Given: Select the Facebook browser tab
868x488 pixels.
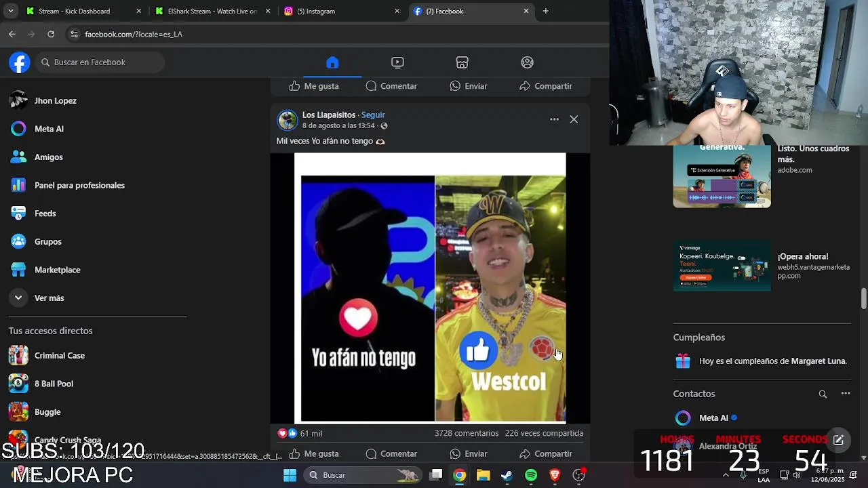Looking at the screenshot, I should click(471, 11).
